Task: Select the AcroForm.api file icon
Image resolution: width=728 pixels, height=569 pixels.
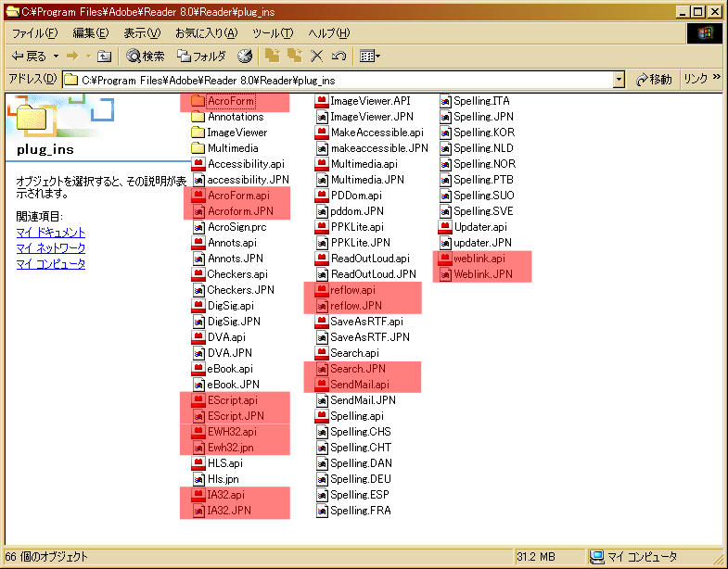Action: (198, 196)
